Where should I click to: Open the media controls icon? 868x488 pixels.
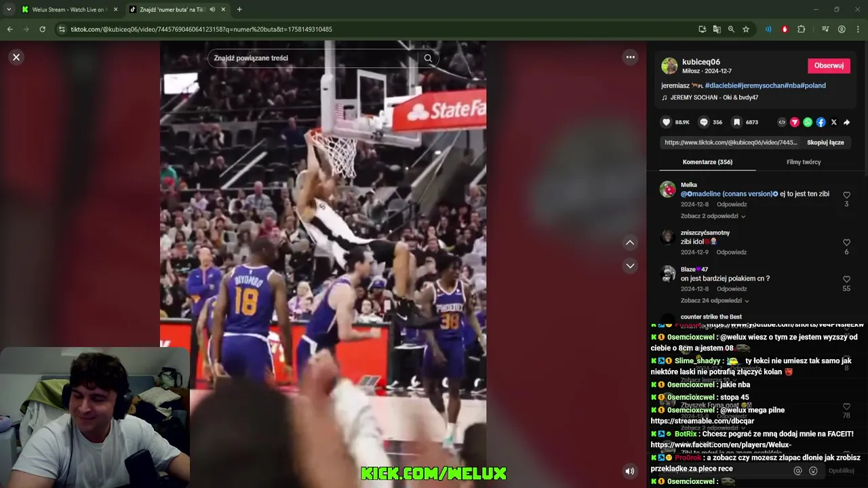click(825, 29)
